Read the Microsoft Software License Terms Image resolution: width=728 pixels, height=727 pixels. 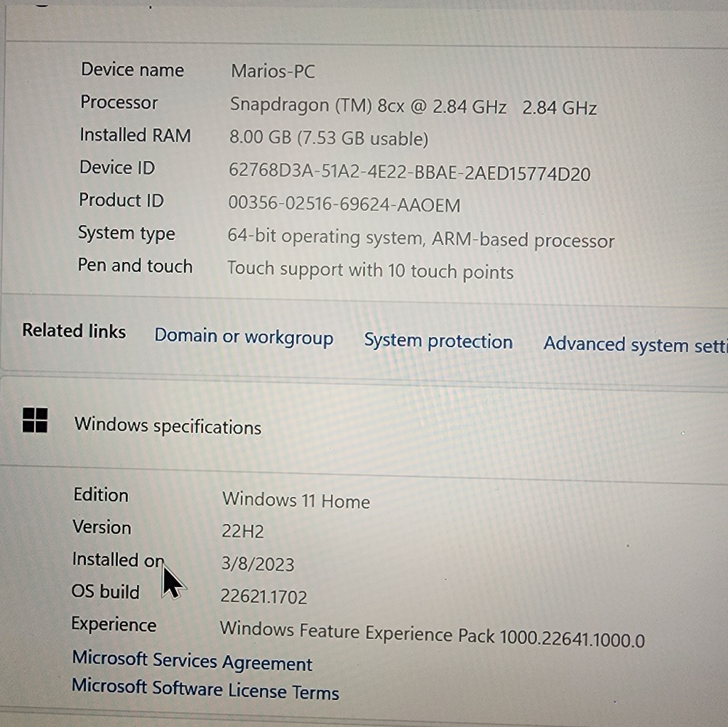coord(205,691)
